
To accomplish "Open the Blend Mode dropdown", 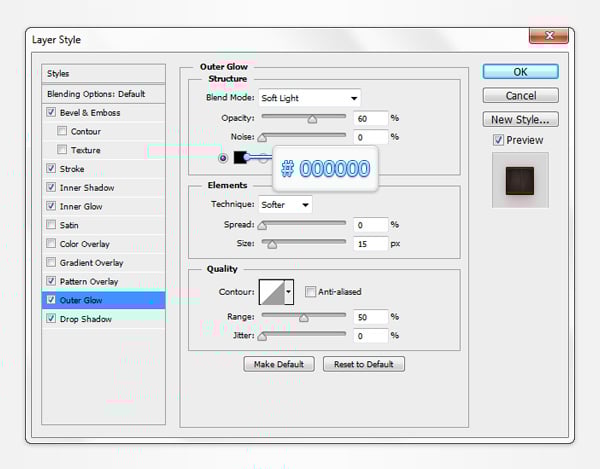I will pos(309,98).
